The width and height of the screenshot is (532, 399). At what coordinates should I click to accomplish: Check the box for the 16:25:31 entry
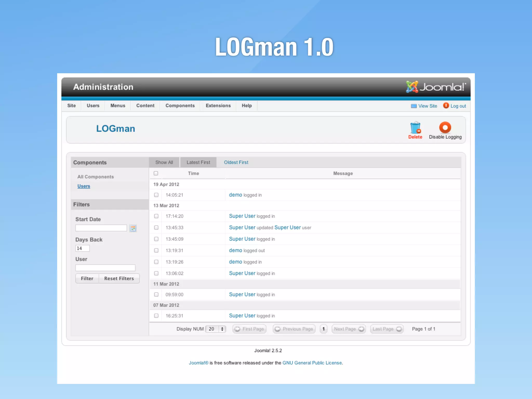156,316
